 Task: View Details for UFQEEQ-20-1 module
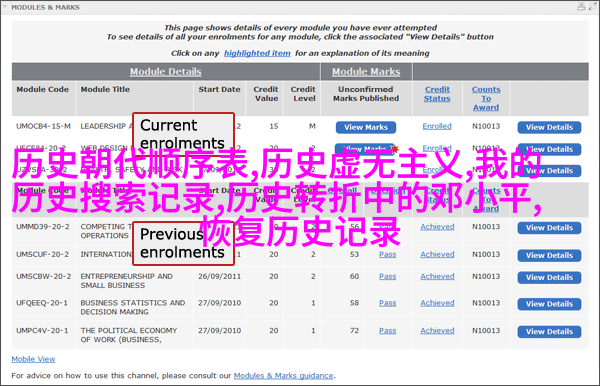[549, 304]
